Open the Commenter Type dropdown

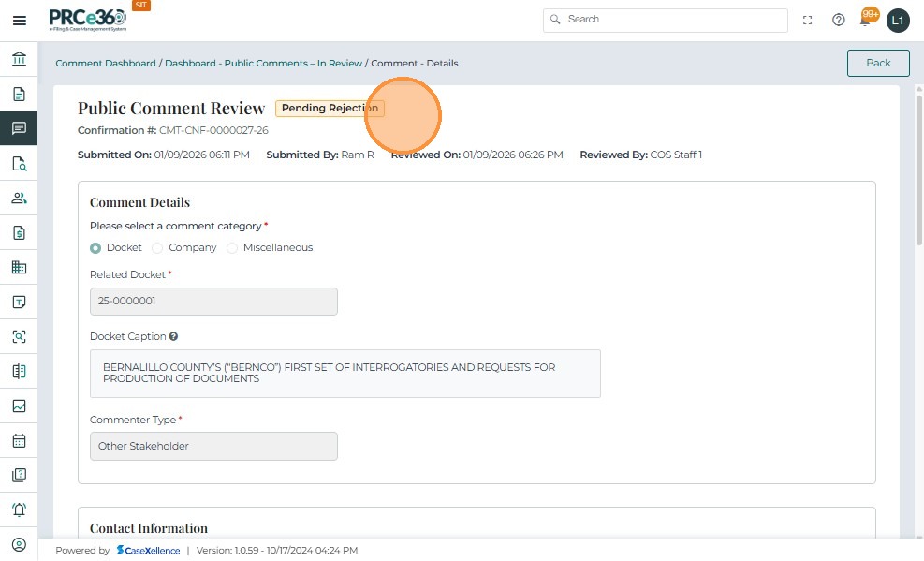pyautogui.click(x=213, y=446)
